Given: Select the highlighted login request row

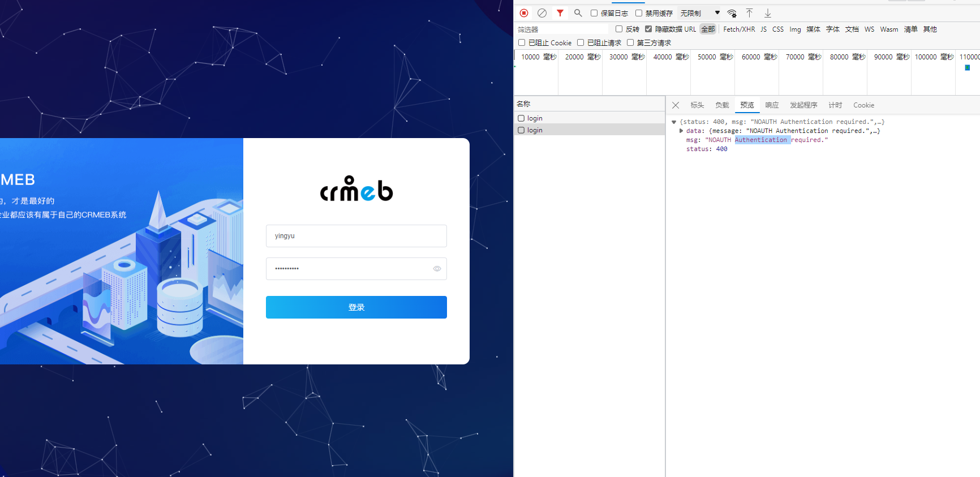Looking at the screenshot, I should 590,130.
